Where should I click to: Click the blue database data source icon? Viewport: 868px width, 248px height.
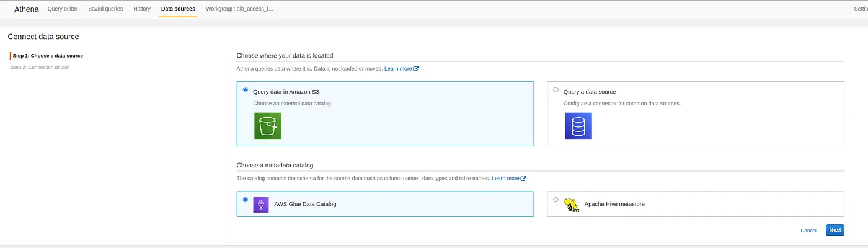[x=578, y=126]
